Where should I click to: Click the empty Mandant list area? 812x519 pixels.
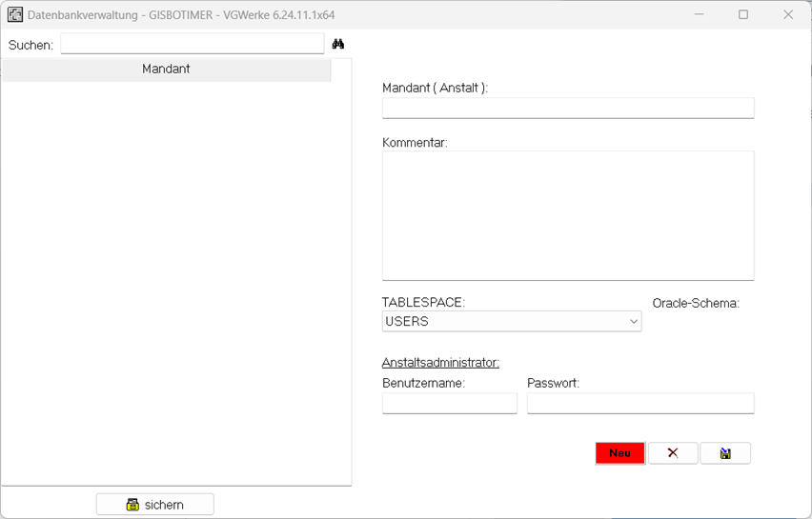pyautogui.click(x=176, y=286)
